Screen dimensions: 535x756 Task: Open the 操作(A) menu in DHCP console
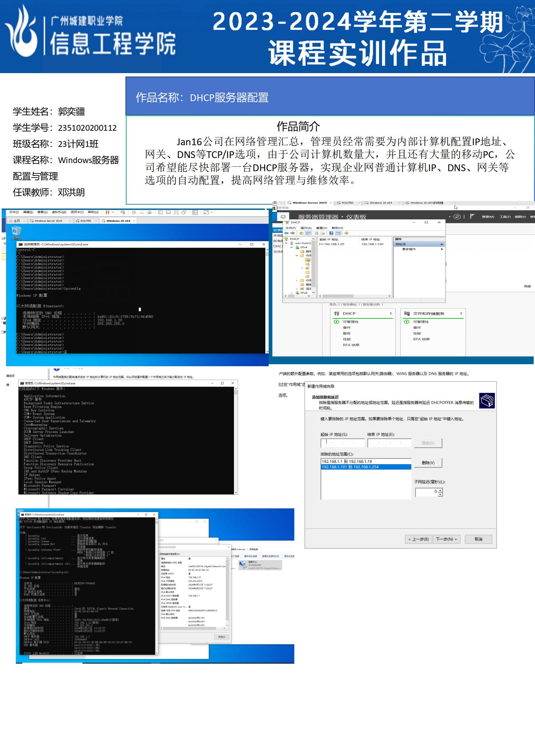(x=306, y=228)
